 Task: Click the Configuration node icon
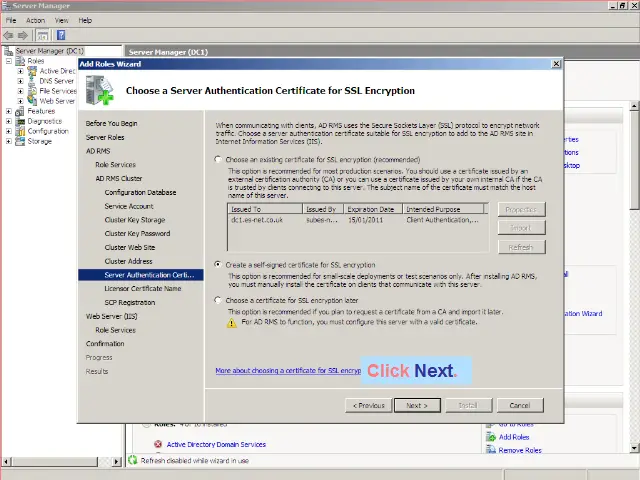point(20,131)
